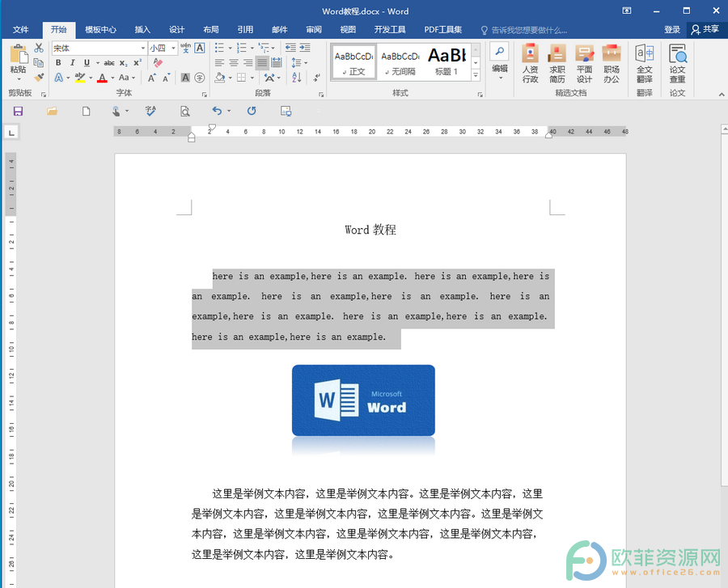Toggle subscript formatting
The image size is (728, 588).
(123, 62)
